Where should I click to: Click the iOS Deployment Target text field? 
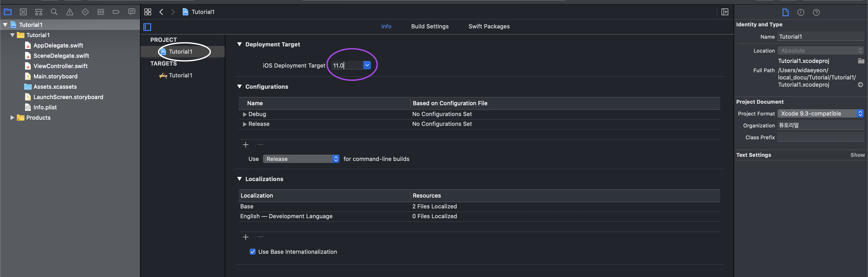347,65
